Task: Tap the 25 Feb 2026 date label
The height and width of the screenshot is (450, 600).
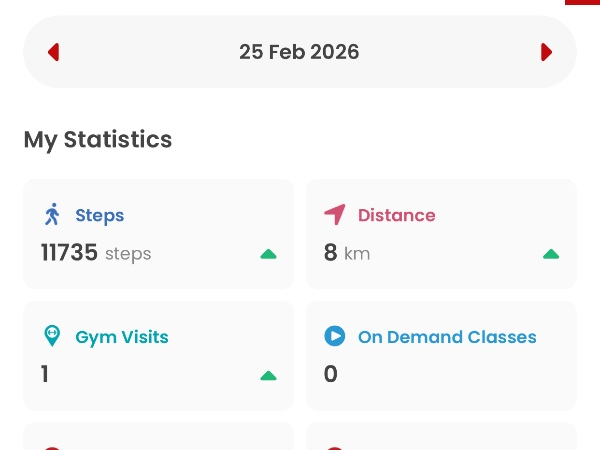Action: tap(299, 52)
